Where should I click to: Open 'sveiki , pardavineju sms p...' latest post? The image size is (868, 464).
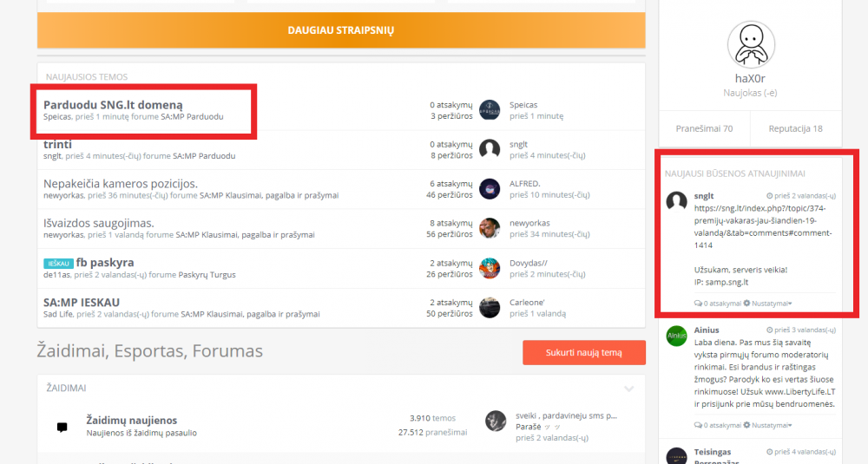[x=566, y=415]
